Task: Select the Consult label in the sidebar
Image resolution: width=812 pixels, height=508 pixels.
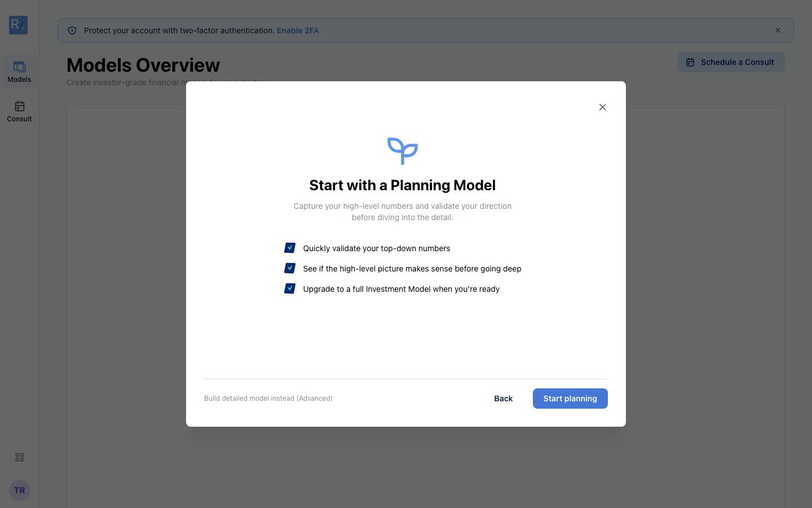Action: (19, 119)
